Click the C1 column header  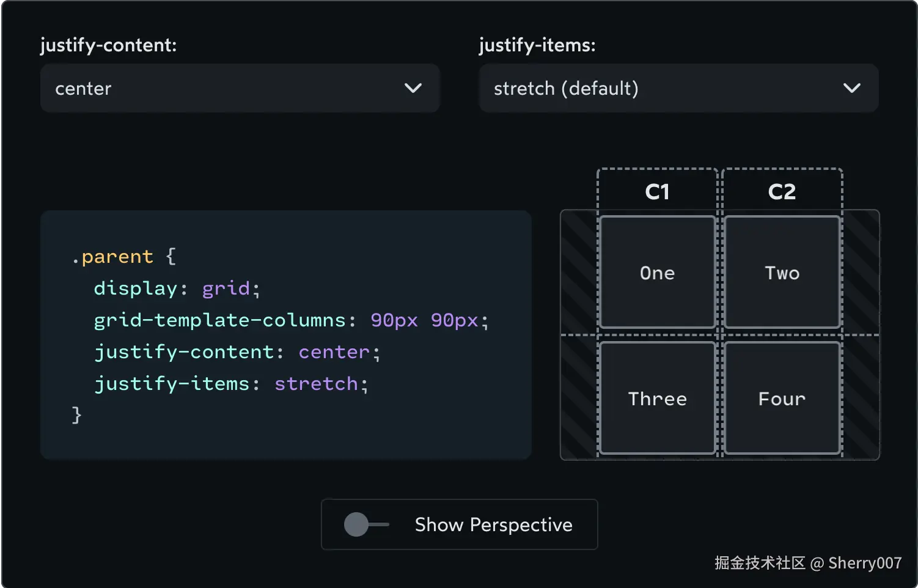coord(657,192)
